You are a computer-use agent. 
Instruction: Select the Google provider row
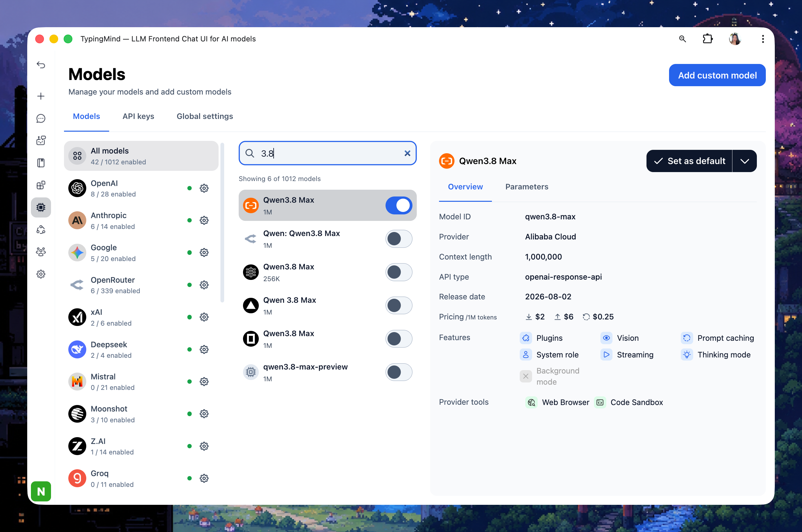pyautogui.click(x=141, y=253)
